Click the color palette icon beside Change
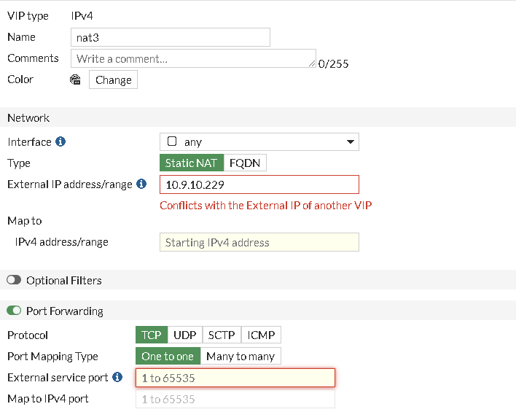Viewport: 516px width, 420px height. pos(75,80)
